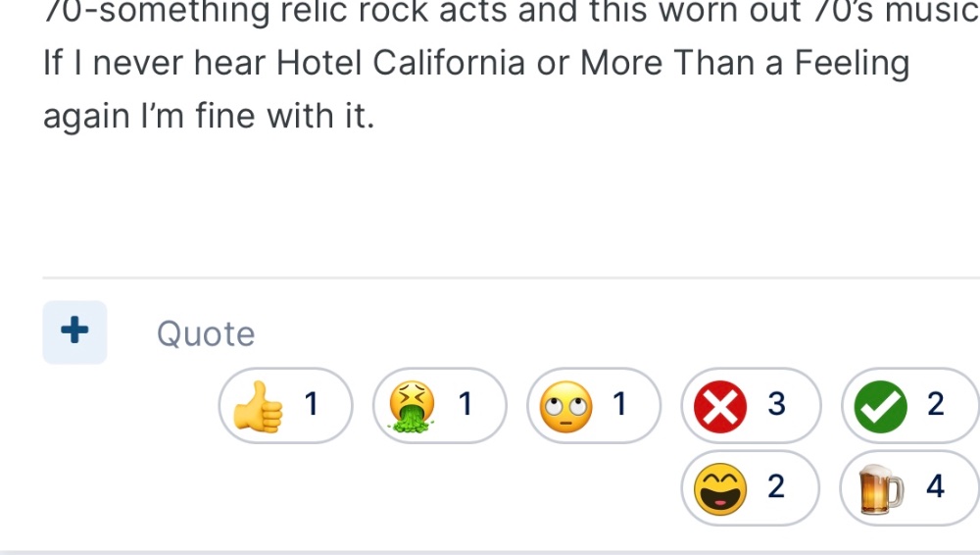The height and width of the screenshot is (555, 980).
Task: Click the vomiting face emoji reaction
Action: 412,406
